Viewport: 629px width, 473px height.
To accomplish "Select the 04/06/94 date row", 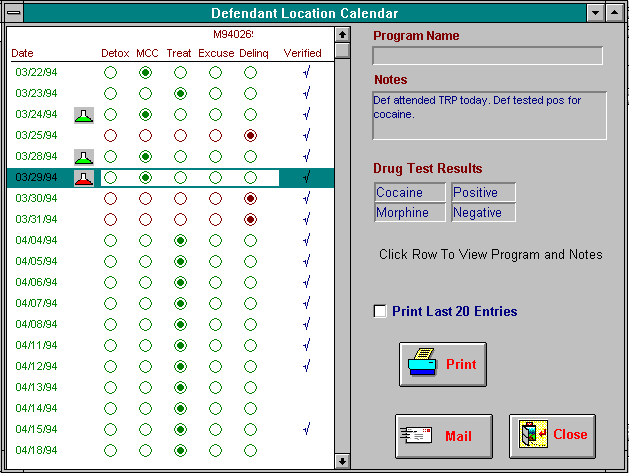I will click(36, 283).
